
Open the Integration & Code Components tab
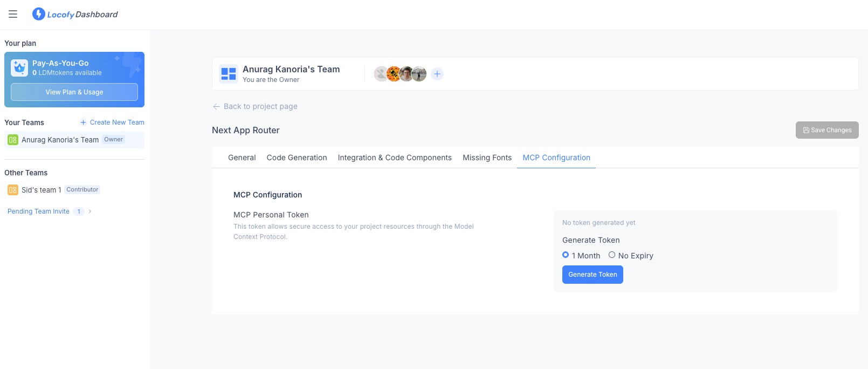click(x=395, y=158)
